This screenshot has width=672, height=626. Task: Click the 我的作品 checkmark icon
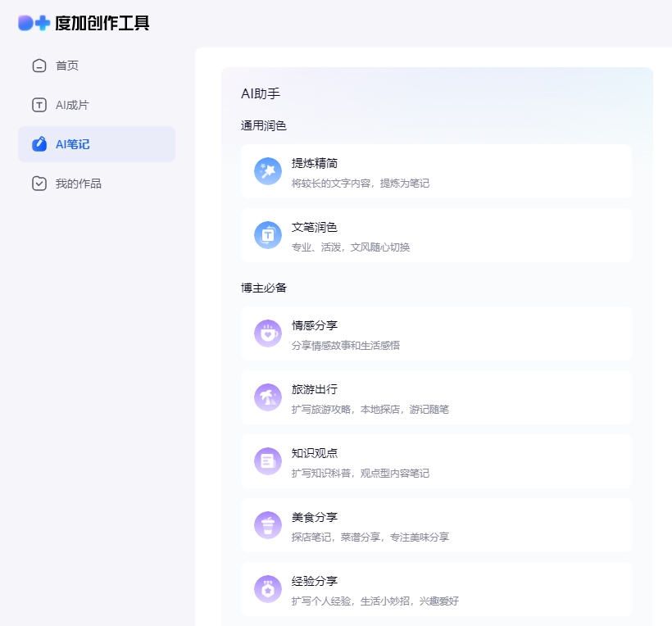point(39,184)
